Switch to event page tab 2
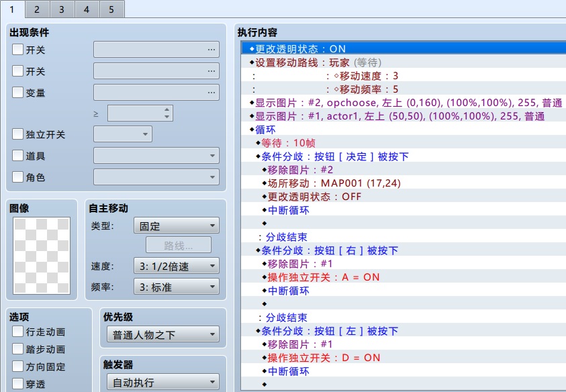Viewport: 566px width, 392px height. 37,9
